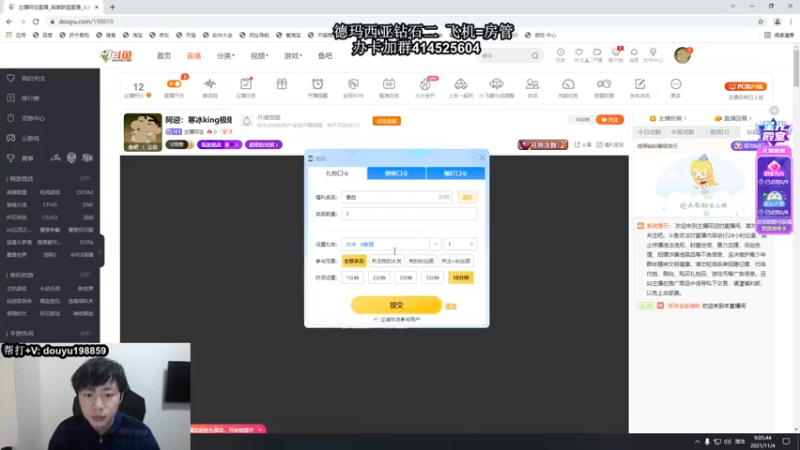Viewport: 800px width, 450px height.
Task: Select the third participation range option
Action: [x=421, y=261]
